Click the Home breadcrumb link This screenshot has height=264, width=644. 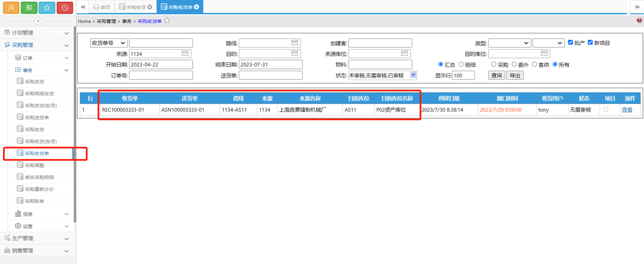point(84,21)
